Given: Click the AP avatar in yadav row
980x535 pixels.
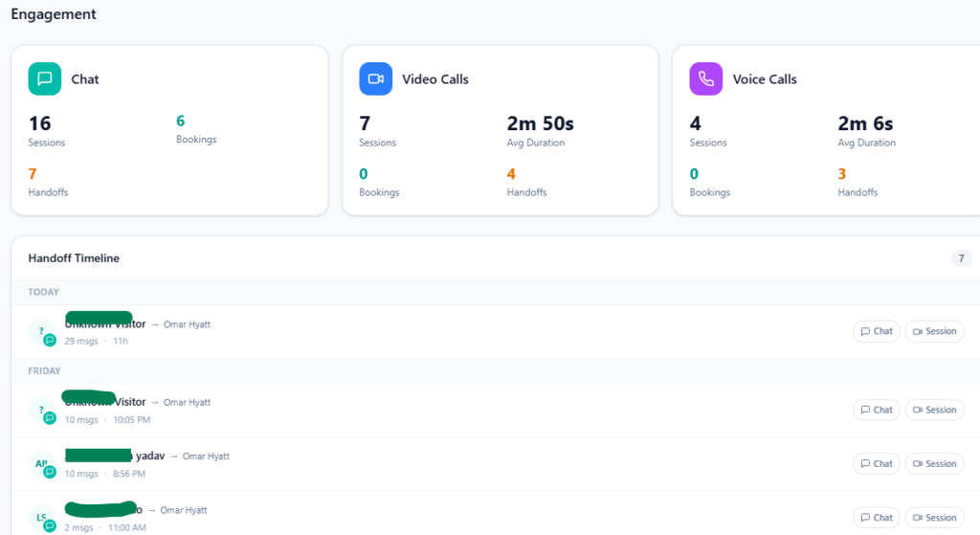Looking at the screenshot, I should [x=42, y=464].
